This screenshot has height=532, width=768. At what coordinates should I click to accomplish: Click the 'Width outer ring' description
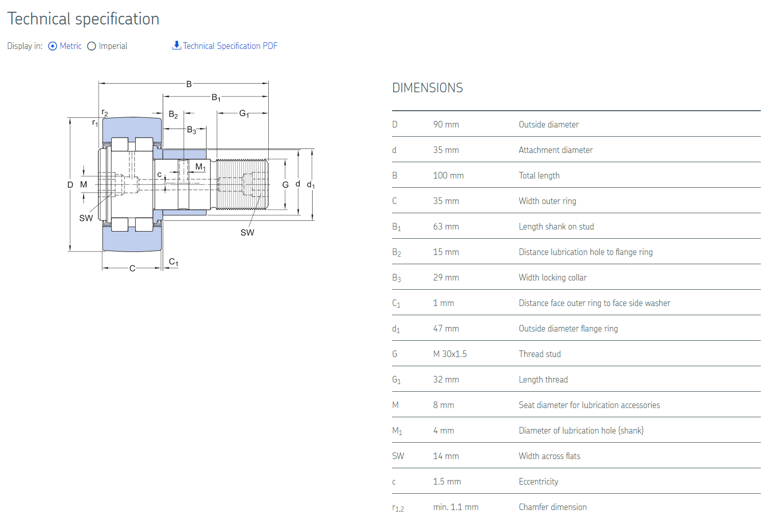click(x=547, y=201)
